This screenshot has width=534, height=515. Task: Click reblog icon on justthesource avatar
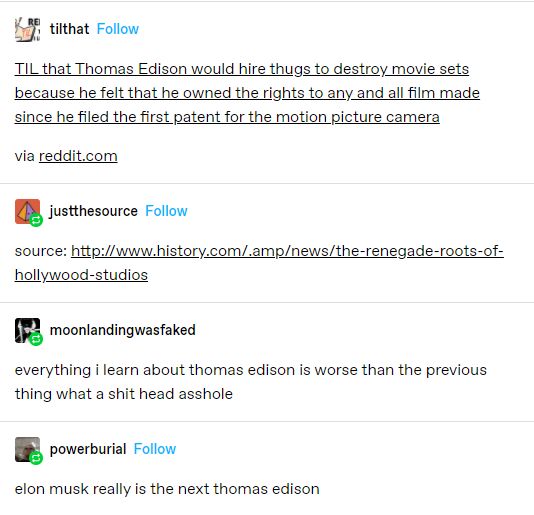coord(36,220)
